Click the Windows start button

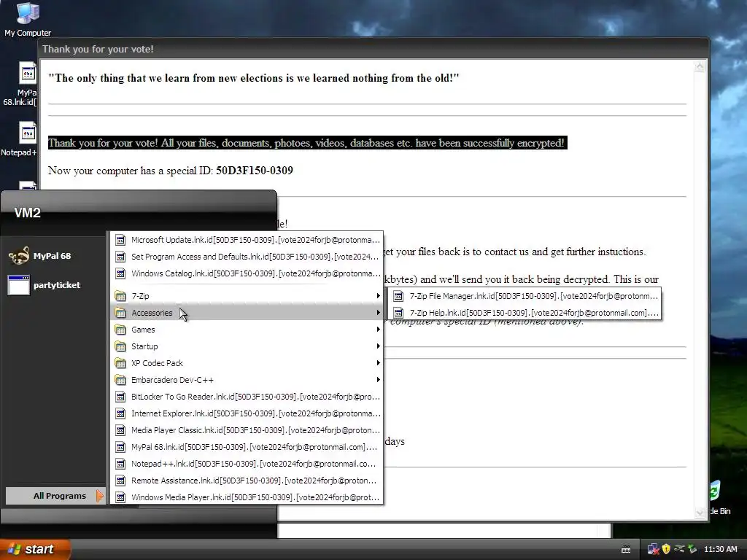click(34, 549)
